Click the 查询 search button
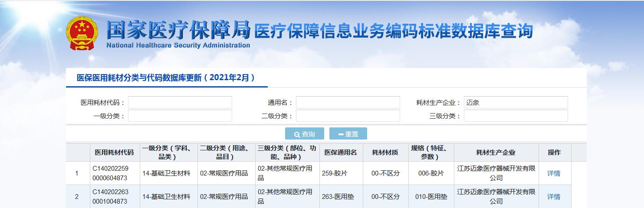This screenshot has width=644, height=208. 304,134
